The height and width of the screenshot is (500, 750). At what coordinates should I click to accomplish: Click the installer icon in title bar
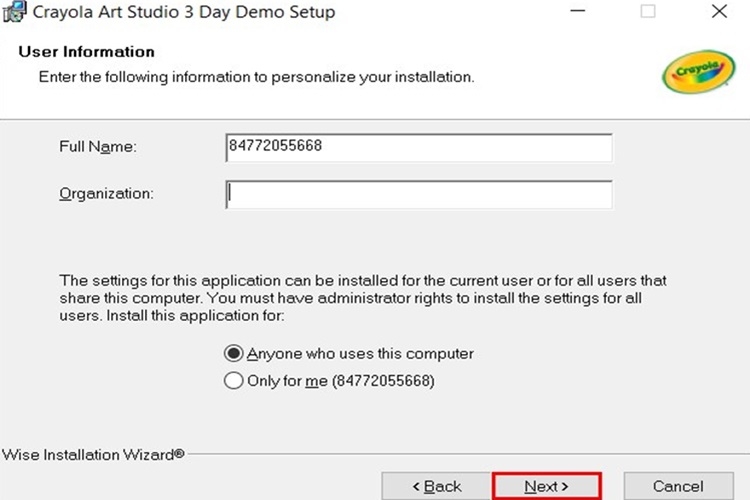[13, 13]
